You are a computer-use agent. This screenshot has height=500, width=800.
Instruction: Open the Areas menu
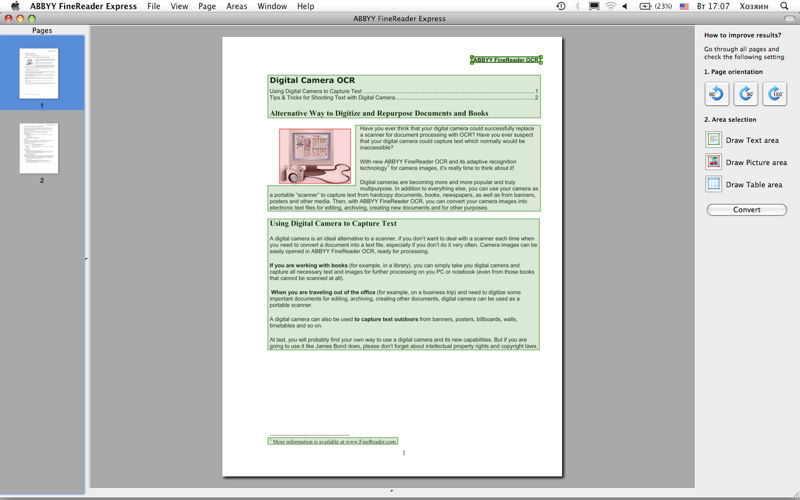click(x=237, y=6)
